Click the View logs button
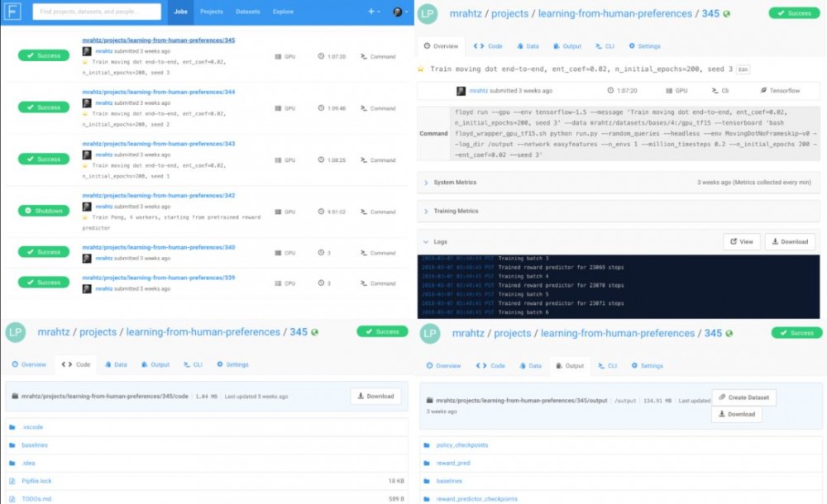This screenshot has width=827, height=504. coord(742,241)
